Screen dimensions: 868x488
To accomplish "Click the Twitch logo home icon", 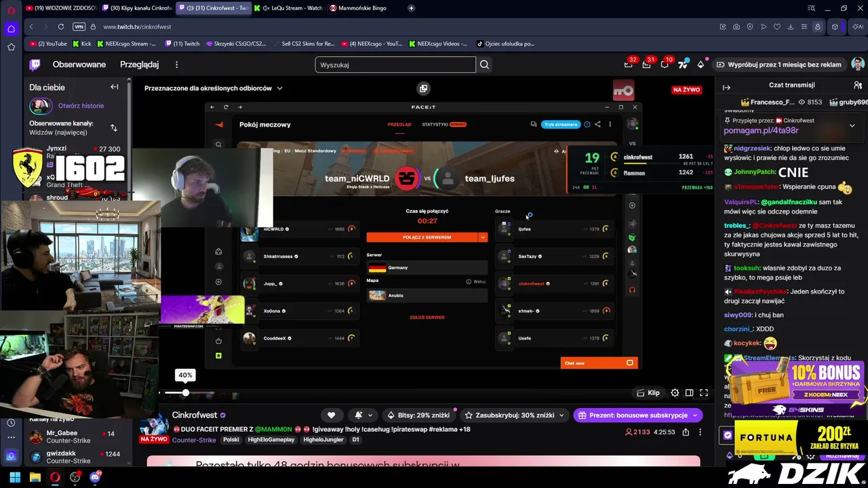I will coord(35,64).
